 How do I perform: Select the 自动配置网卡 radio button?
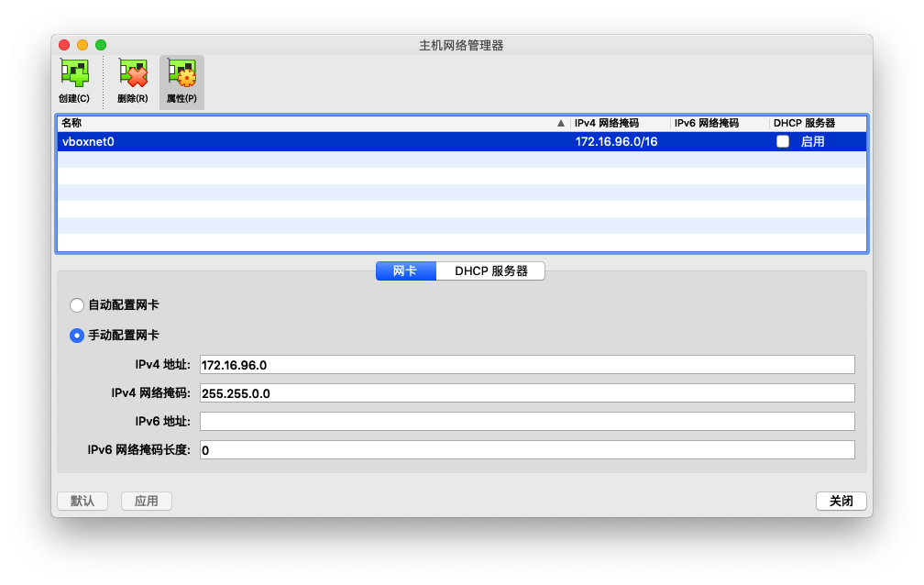click(x=77, y=304)
